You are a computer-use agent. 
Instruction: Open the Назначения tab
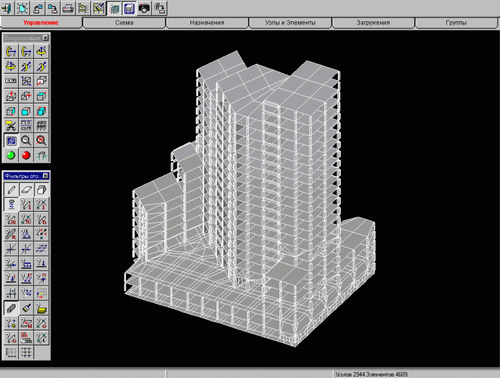coord(207,23)
